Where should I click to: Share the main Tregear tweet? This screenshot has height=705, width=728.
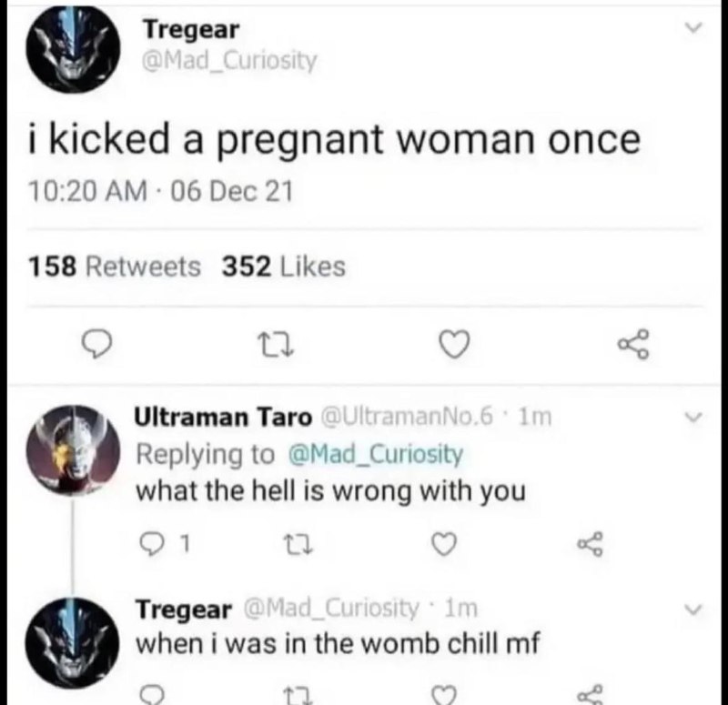click(x=633, y=345)
